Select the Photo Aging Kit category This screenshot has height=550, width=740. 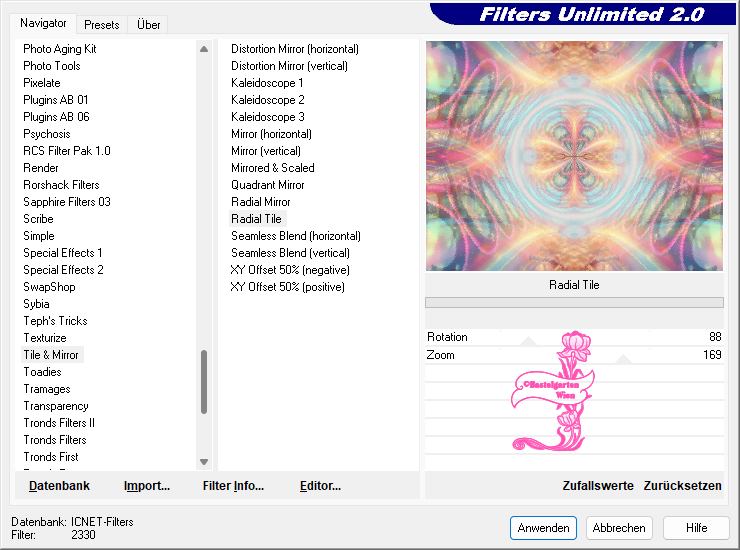point(59,49)
